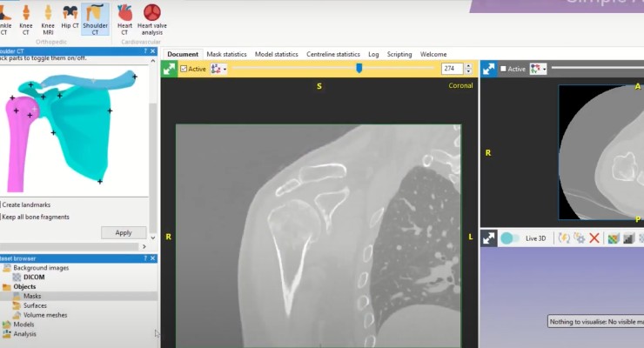Switch to the Mask statistics tab
644x348 pixels.
(227, 54)
